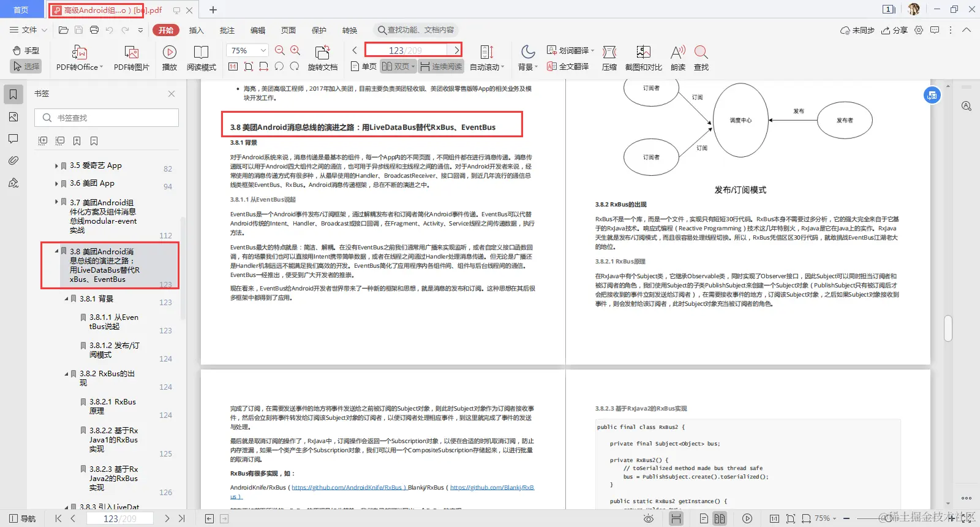Open the settings gear icon

919,30
